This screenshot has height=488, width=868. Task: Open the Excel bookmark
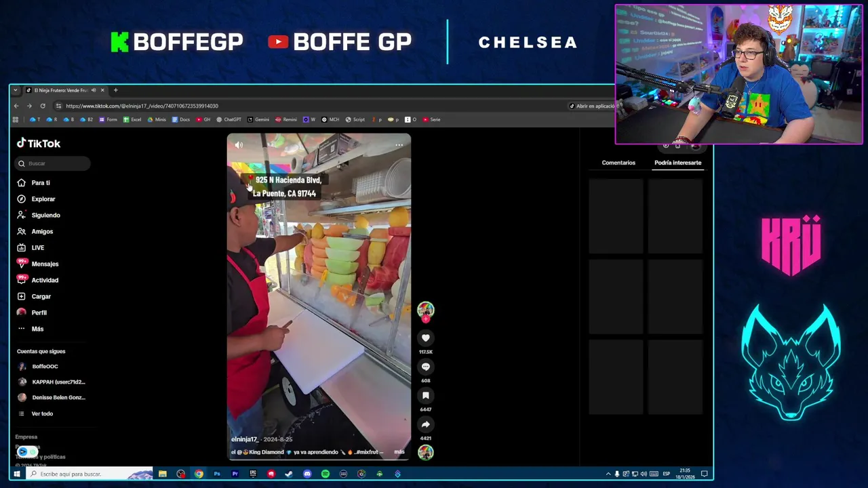pos(132,120)
